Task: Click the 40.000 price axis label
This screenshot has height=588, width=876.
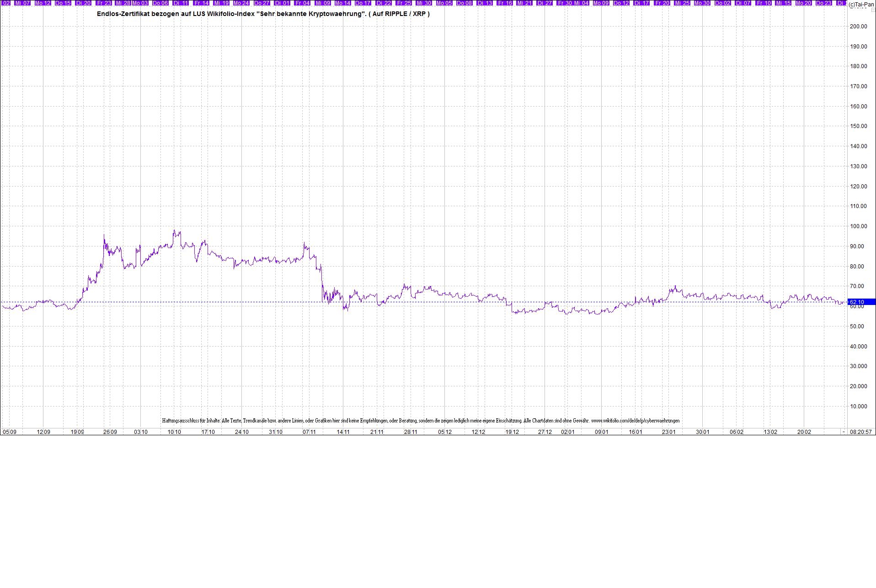Action: pos(858,346)
